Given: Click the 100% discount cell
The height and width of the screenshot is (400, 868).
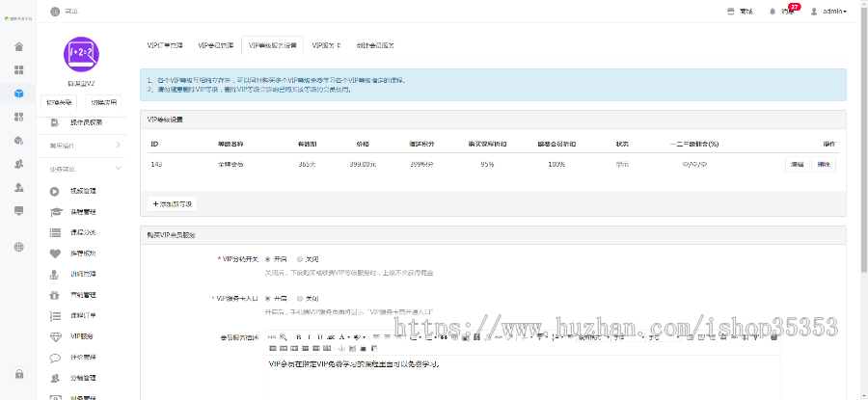Looking at the screenshot, I should 556,164.
